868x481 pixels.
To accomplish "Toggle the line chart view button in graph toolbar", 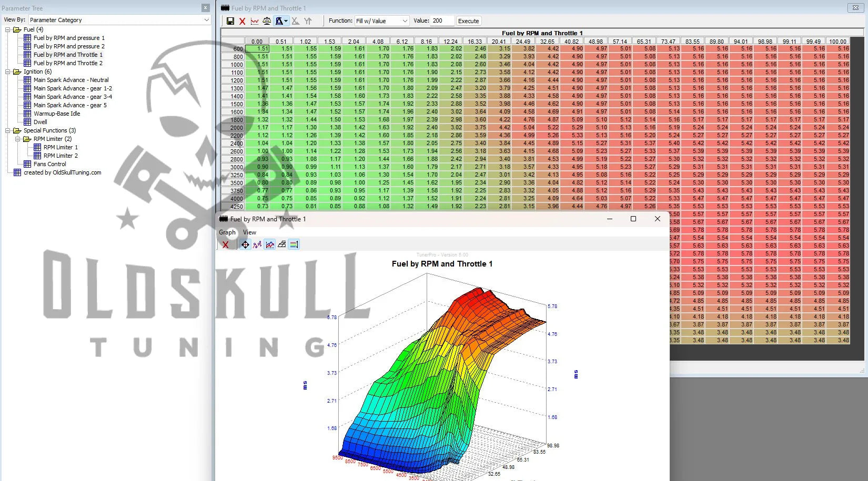I will (270, 244).
